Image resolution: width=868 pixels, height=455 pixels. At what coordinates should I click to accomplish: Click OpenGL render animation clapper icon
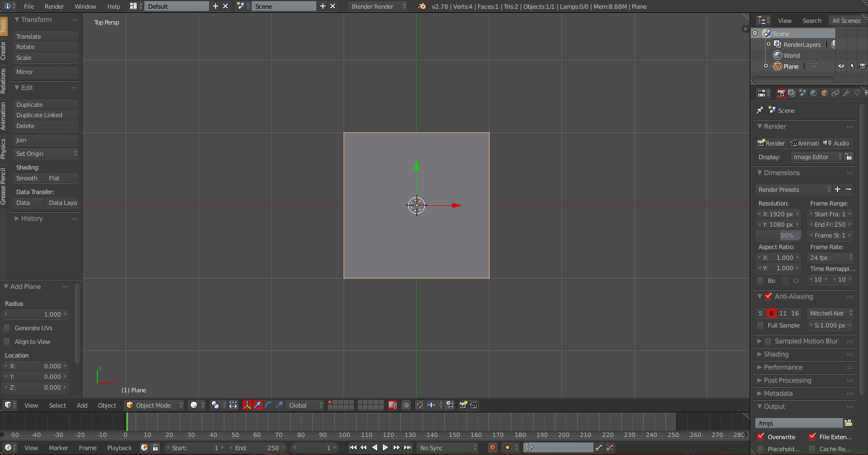click(474, 405)
